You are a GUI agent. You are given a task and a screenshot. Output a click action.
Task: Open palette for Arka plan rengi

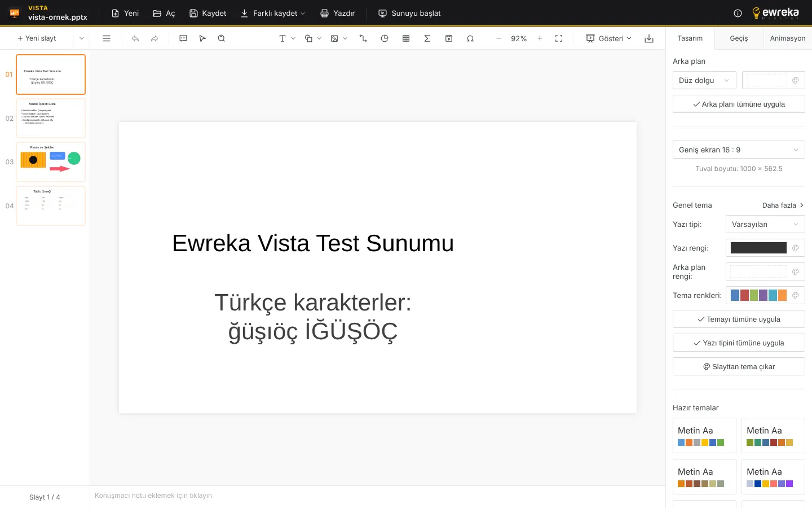click(x=796, y=271)
